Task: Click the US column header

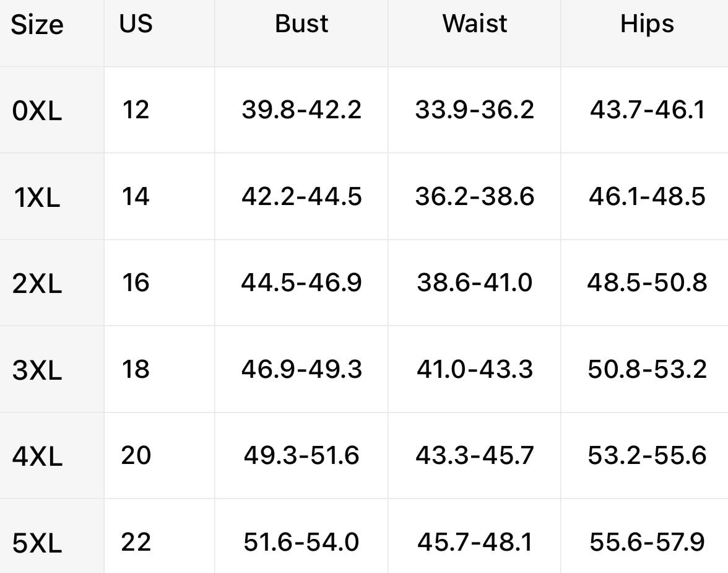Action: coord(136,24)
